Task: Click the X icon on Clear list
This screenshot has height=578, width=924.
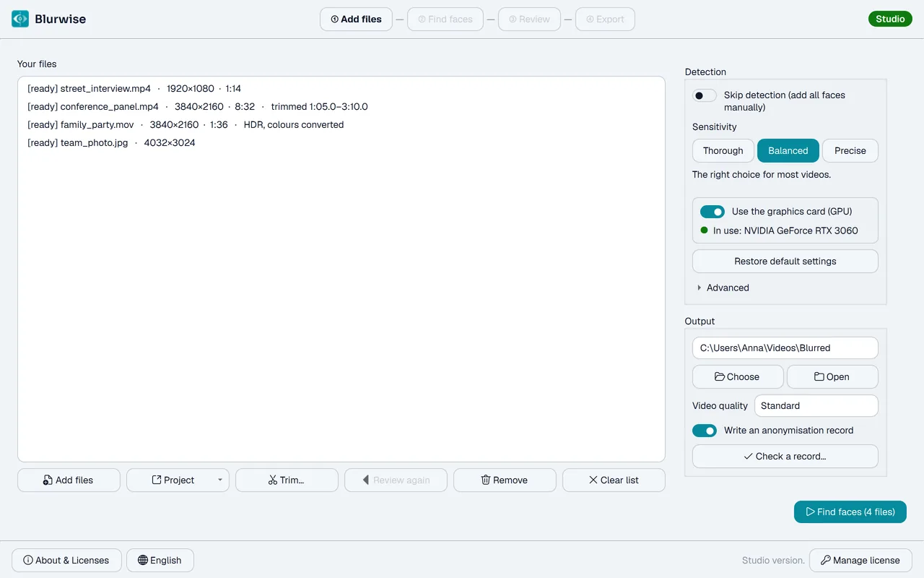Action: click(x=593, y=480)
